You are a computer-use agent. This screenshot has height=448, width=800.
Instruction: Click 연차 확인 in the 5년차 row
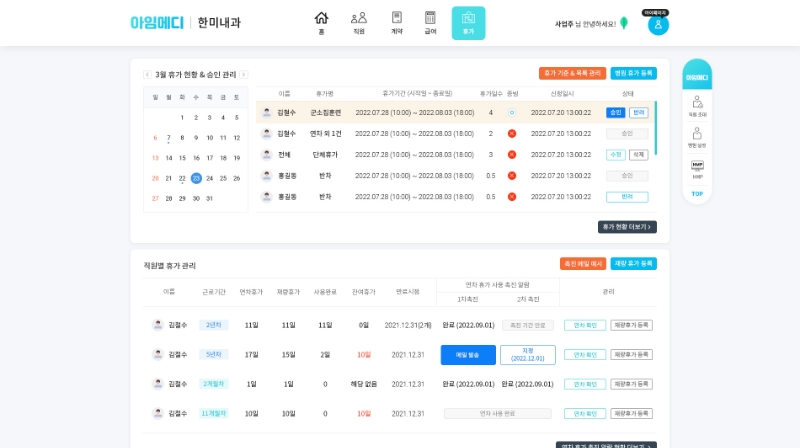pos(585,355)
